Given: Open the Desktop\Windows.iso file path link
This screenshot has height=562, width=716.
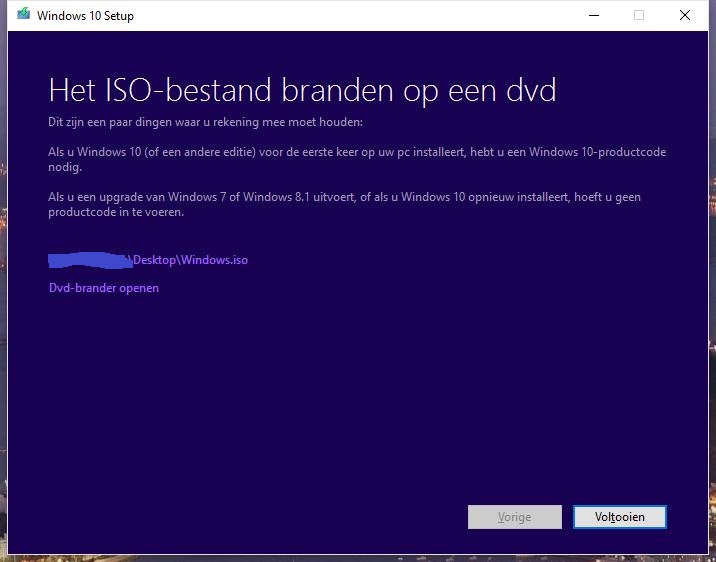Looking at the screenshot, I should pos(190,260).
